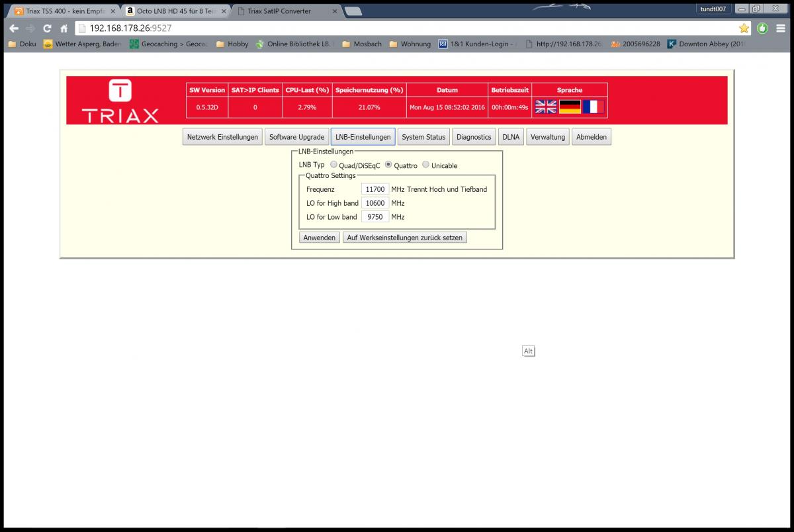
Task: Click the Anwenden button
Action: 320,238
